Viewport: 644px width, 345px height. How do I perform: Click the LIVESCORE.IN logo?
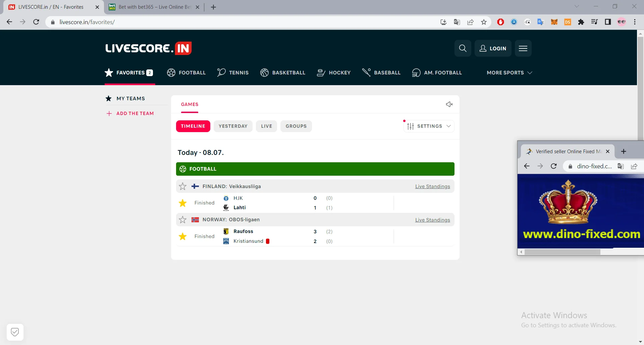[x=148, y=48]
